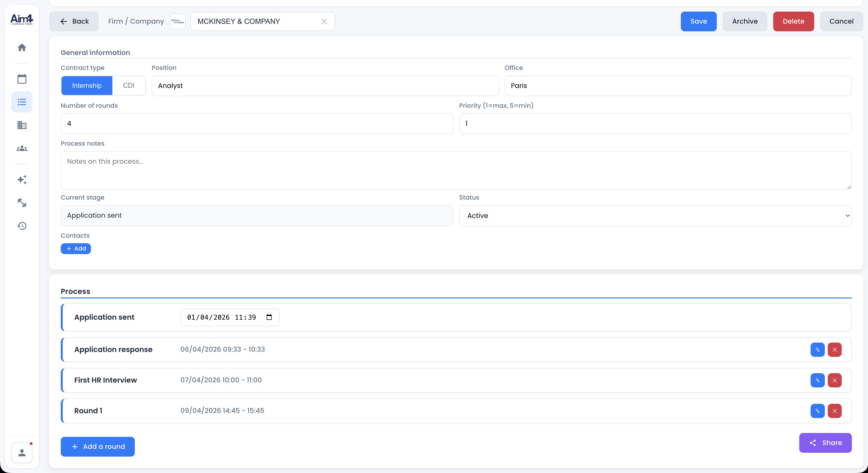Open the AI sparkles icon in sidebar
Viewport: 868px width, 473px height.
(22, 180)
